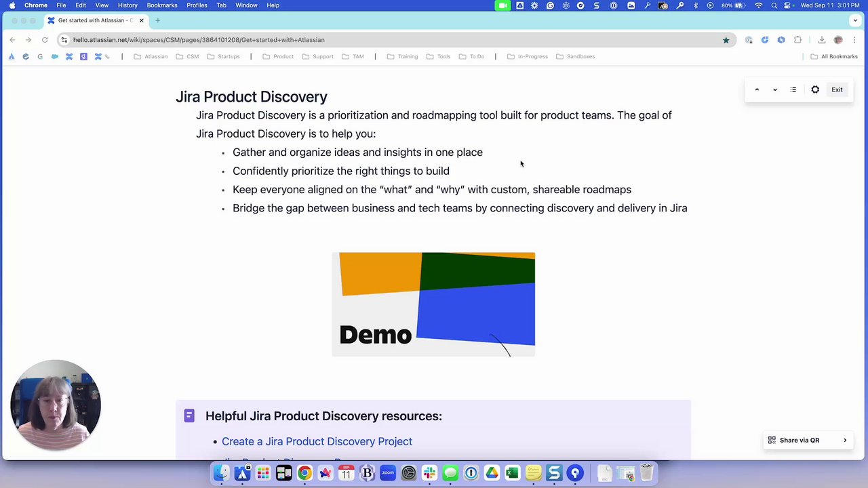Open the Product bookmarks folder
Viewport: 868px width, 488px height.
tap(278, 56)
